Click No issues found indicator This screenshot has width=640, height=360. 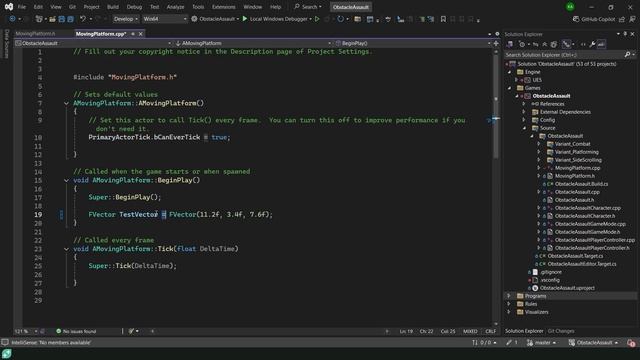76,331
